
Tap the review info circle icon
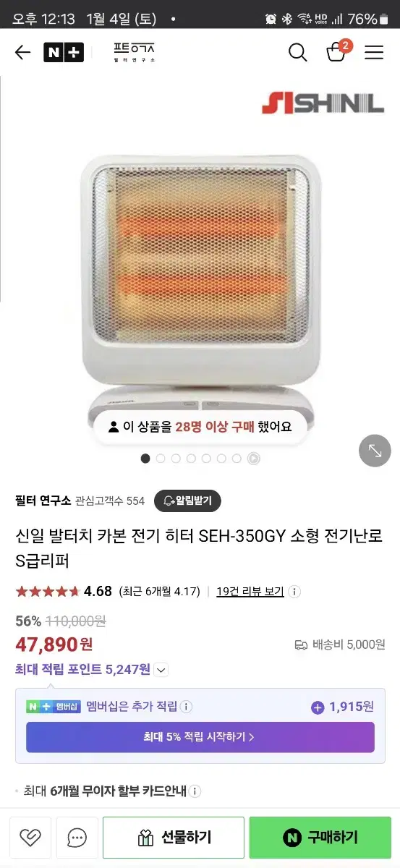click(x=294, y=591)
